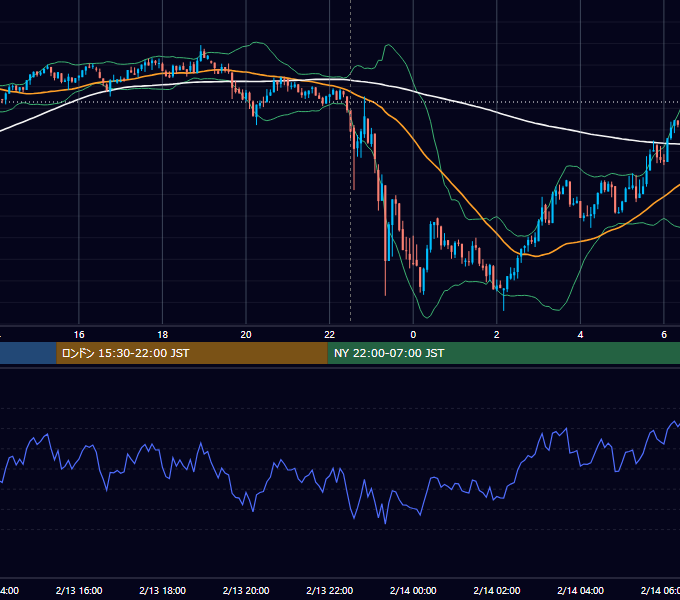Click the 2/13 18:00 date label
Viewport: 680px width, 600px height.
pos(163,590)
